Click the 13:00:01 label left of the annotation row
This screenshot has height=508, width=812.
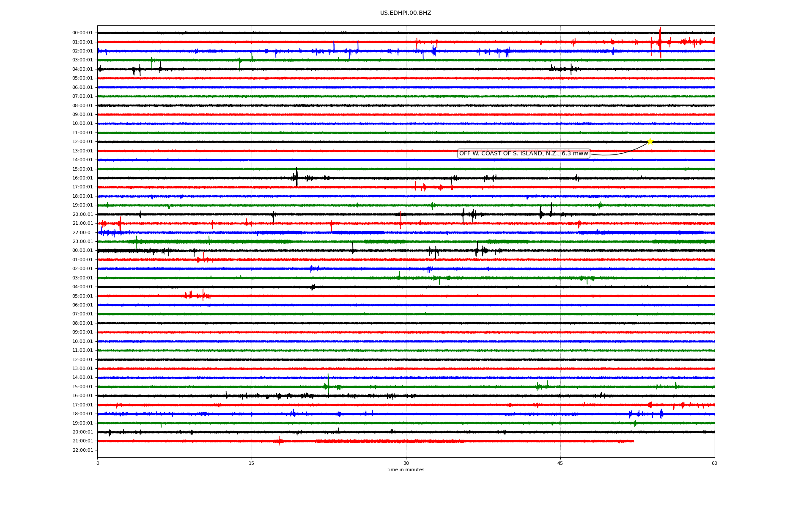click(82, 151)
